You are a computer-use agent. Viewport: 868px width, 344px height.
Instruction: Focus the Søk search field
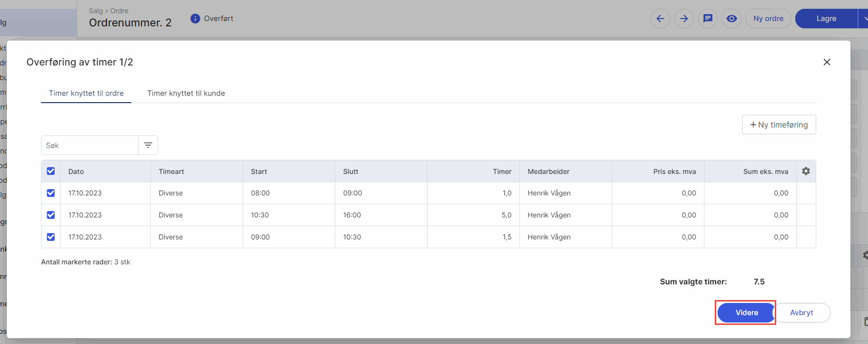coord(90,145)
